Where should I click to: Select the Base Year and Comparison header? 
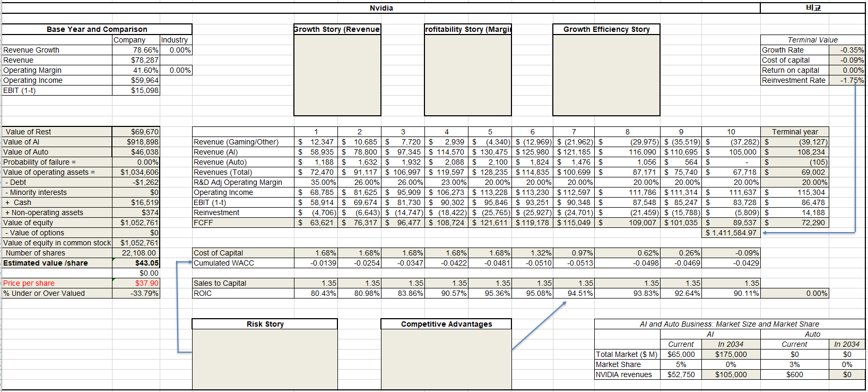coord(97,29)
